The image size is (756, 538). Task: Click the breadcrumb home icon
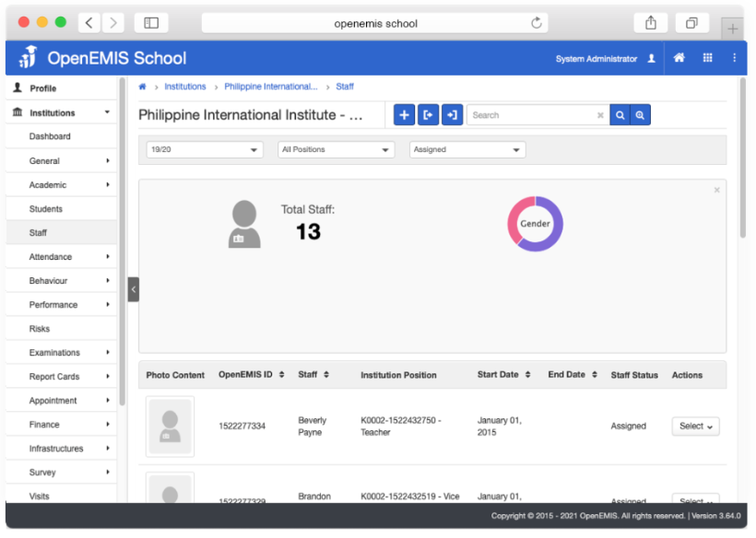click(142, 87)
